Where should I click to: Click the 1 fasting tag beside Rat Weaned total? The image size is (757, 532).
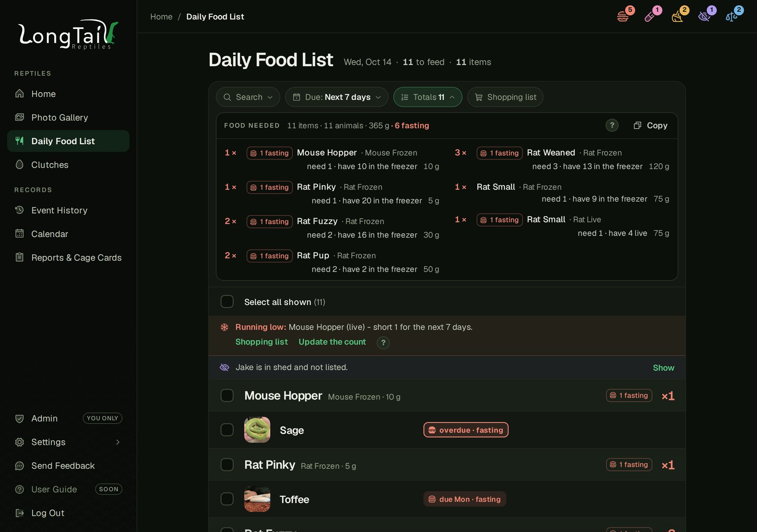click(x=500, y=153)
